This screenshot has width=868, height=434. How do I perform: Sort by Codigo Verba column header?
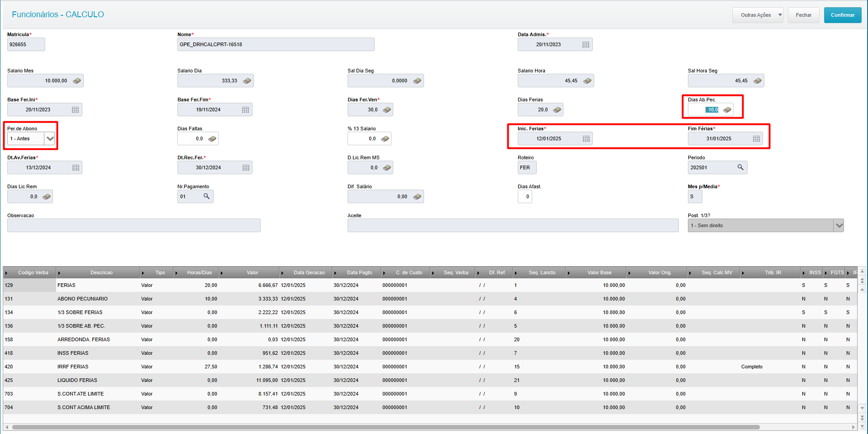[x=30, y=272]
